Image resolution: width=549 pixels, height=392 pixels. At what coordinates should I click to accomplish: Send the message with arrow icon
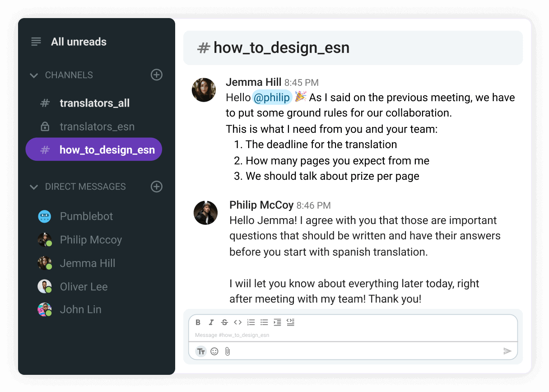point(507,351)
